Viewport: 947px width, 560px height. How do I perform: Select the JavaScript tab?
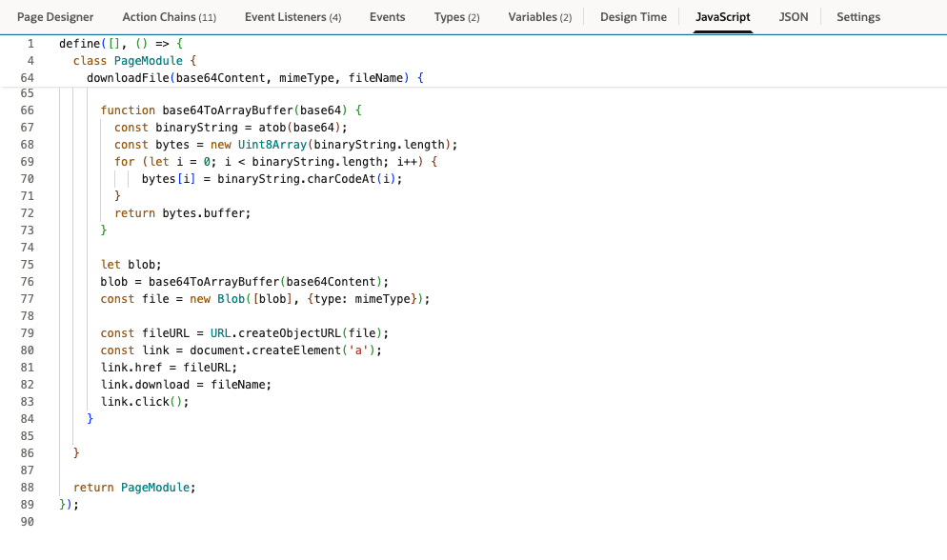(722, 17)
